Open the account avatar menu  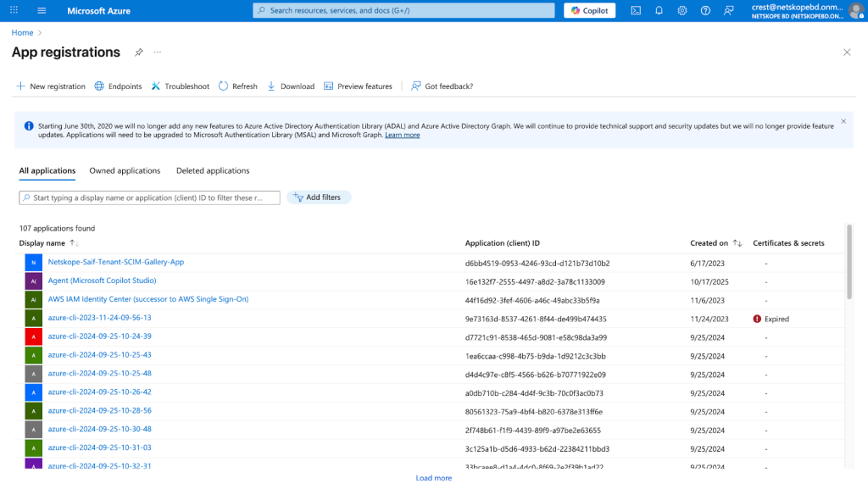(856, 10)
